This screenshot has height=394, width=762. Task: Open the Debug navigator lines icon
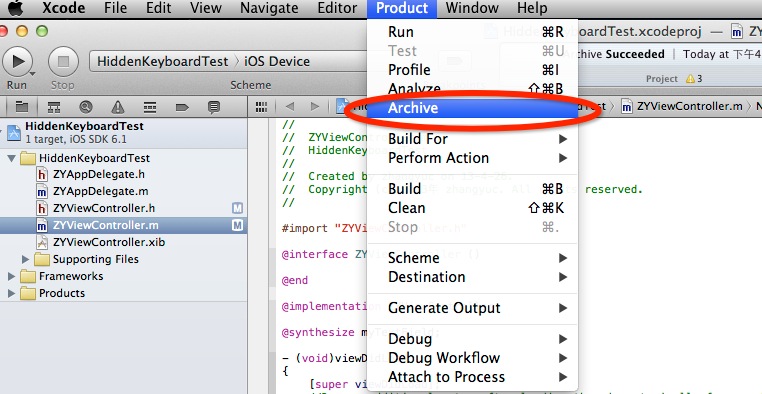[x=150, y=107]
